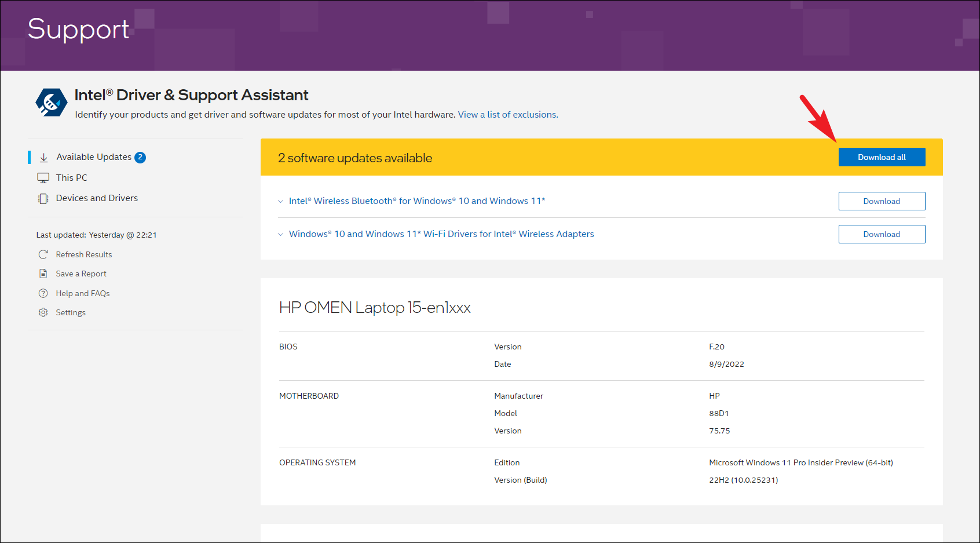Click the Refresh Results circular arrow icon
Screen dimensions: 980x543
43,254
